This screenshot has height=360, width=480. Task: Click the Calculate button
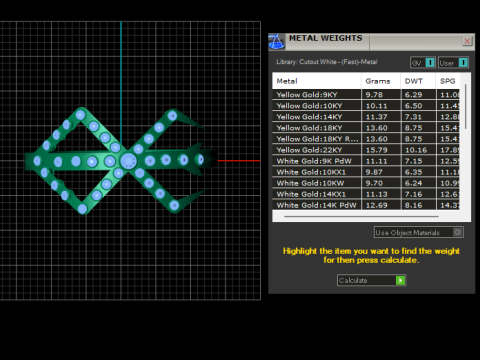371,280
